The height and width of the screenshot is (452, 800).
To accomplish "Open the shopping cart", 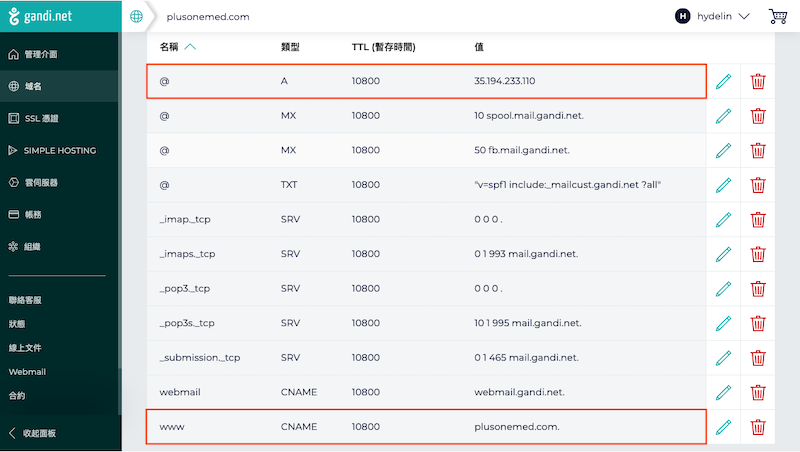I will click(778, 16).
